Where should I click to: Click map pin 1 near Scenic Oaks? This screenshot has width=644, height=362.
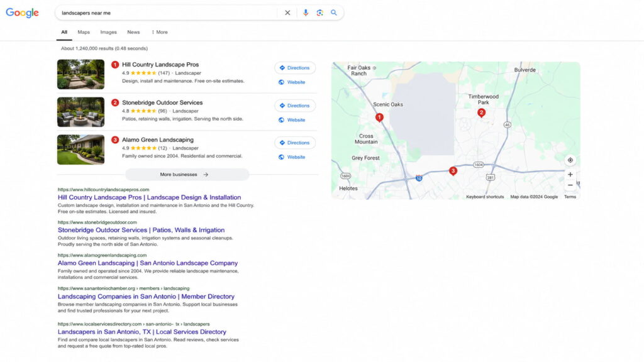[x=379, y=118]
